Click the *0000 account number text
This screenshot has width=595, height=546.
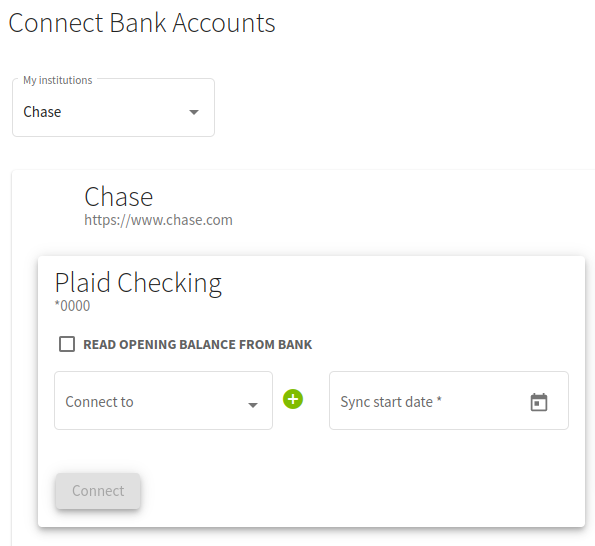[x=72, y=306]
